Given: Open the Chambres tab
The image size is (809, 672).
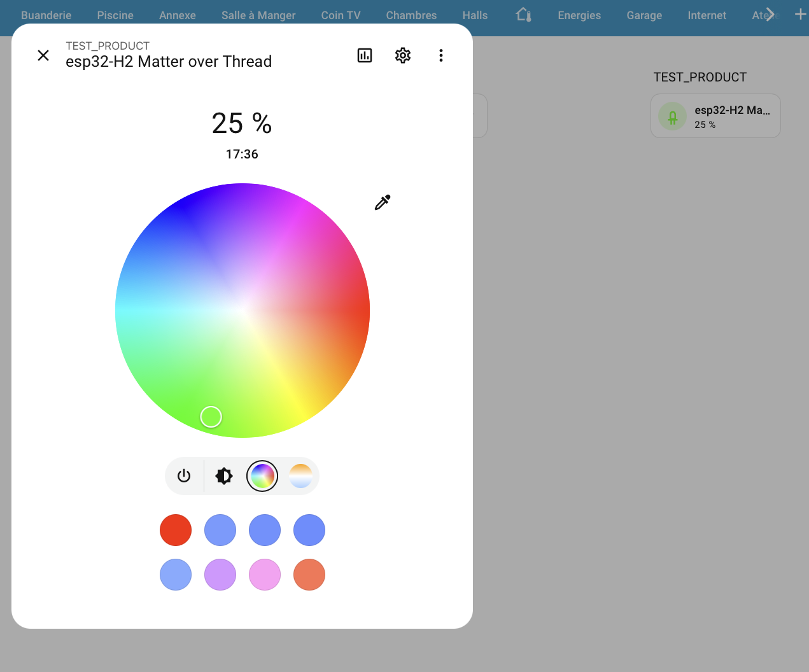Looking at the screenshot, I should 411,15.
